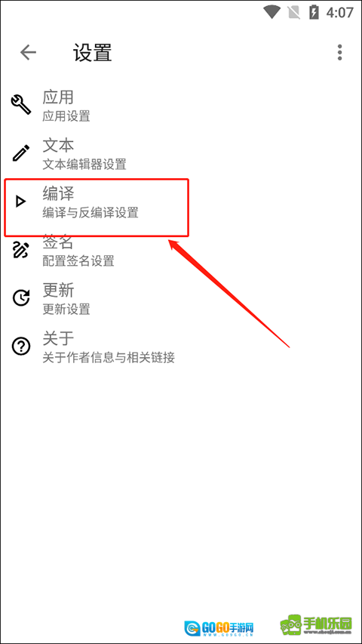Image resolution: width=362 pixels, height=644 pixels.
Task: Click the signature icon for 签名
Action: coord(20,250)
